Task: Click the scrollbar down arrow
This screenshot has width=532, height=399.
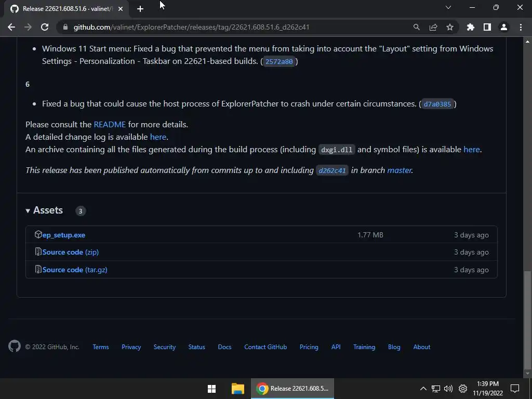Action: pos(527,373)
